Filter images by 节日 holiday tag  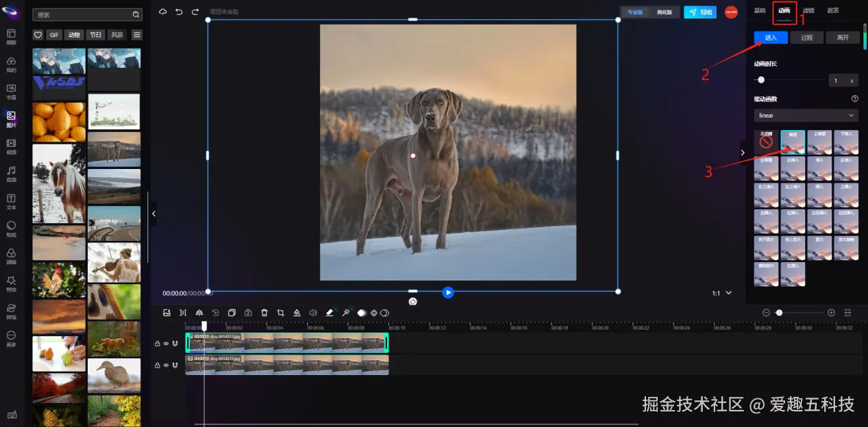coord(95,35)
